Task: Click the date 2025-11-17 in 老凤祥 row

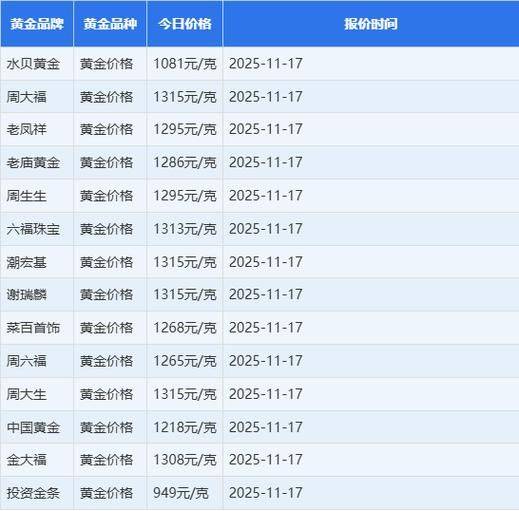Action: [x=266, y=129]
